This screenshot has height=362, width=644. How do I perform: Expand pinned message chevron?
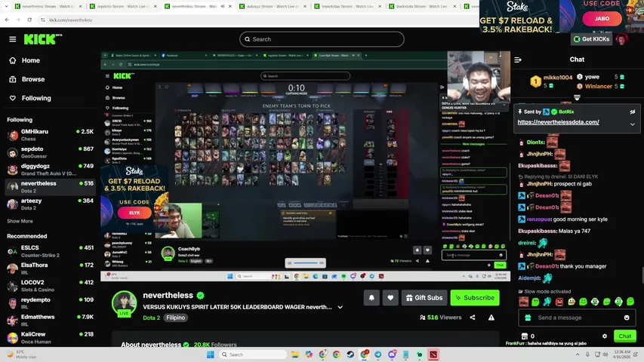click(x=633, y=124)
